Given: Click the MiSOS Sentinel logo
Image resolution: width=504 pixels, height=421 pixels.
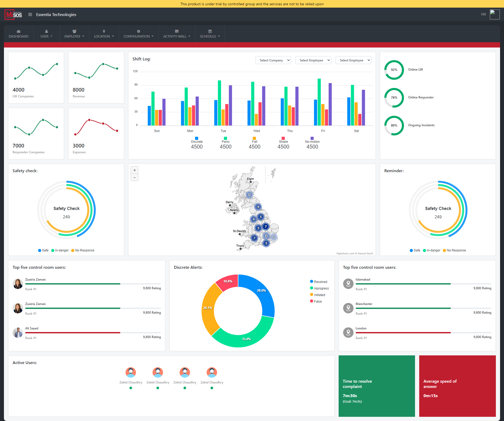Looking at the screenshot, I should tap(14, 15).
